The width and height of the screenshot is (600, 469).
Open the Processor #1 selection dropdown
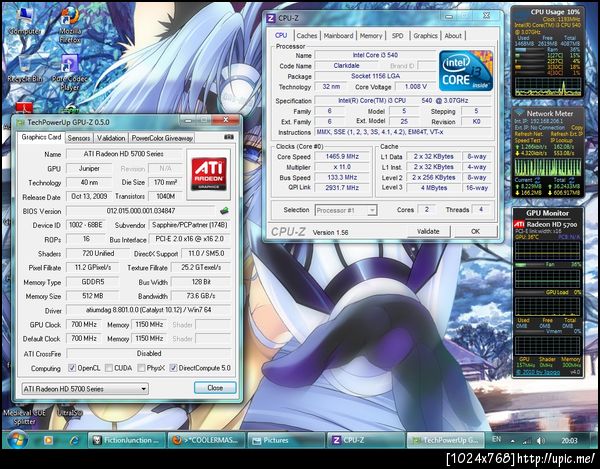click(x=346, y=210)
